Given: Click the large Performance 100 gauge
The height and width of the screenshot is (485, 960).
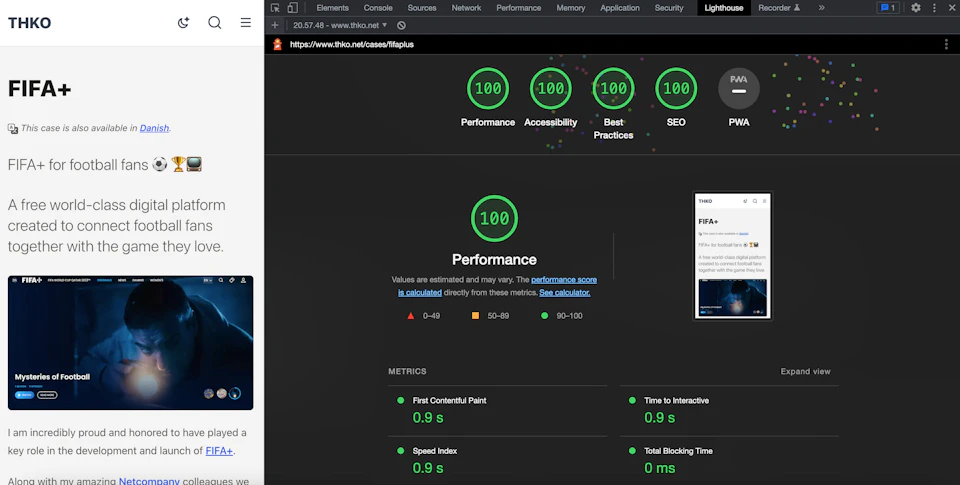Looking at the screenshot, I should (x=494, y=219).
